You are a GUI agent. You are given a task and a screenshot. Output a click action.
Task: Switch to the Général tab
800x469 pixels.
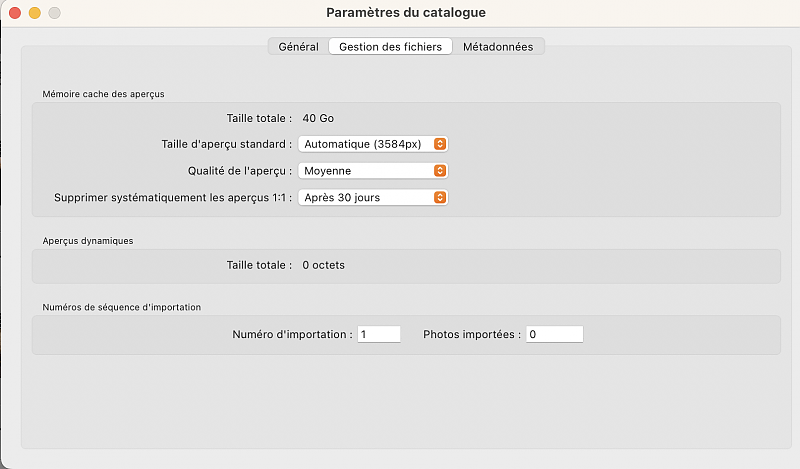tap(298, 46)
